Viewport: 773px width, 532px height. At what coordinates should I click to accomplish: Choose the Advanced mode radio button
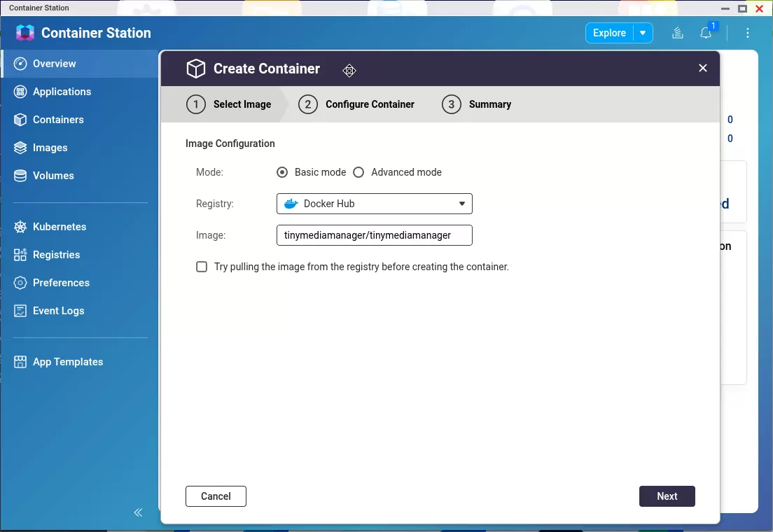(x=358, y=172)
